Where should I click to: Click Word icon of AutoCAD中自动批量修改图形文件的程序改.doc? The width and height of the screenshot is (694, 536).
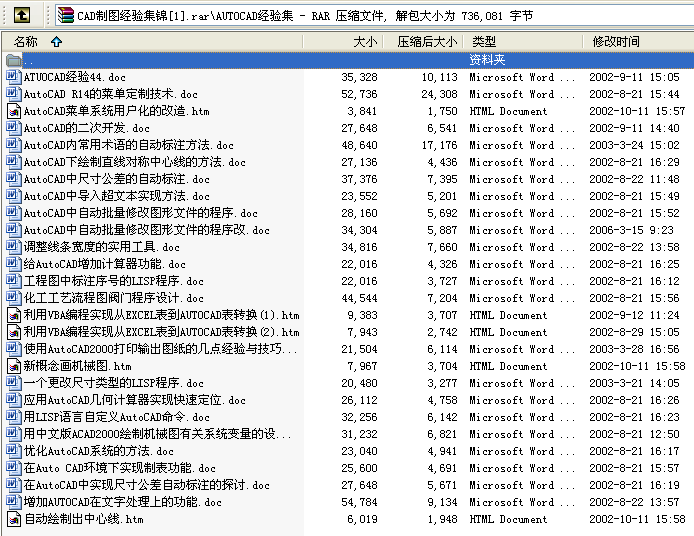[x=14, y=230]
